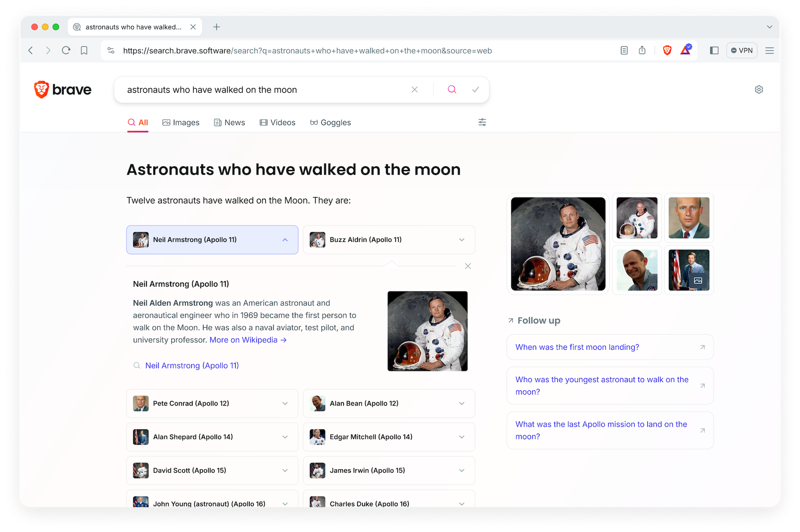
Task: Go back with the browser back arrow
Action: click(x=31, y=50)
